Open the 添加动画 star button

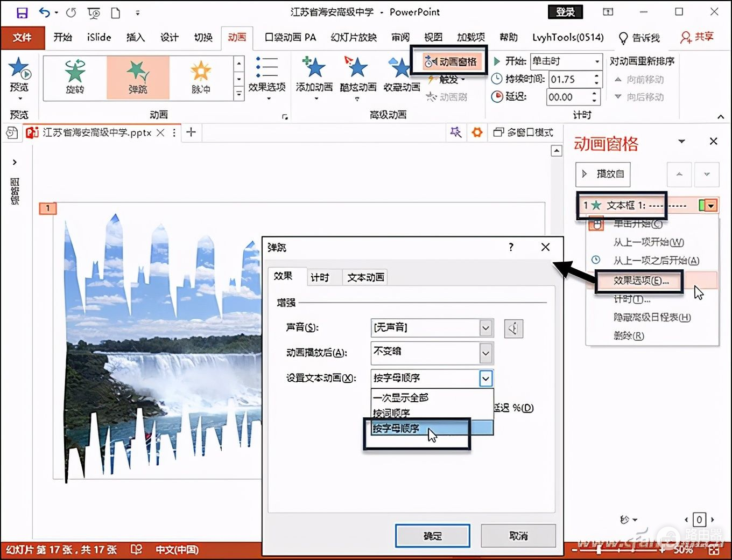pos(314,70)
